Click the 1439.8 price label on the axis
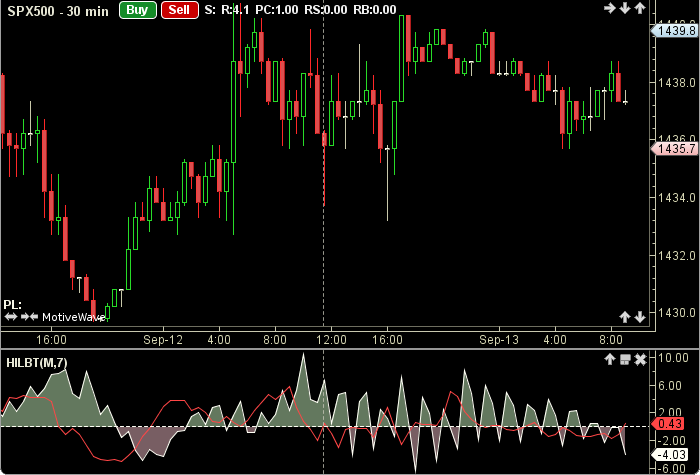 pyautogui.click(x=675, y=31)
